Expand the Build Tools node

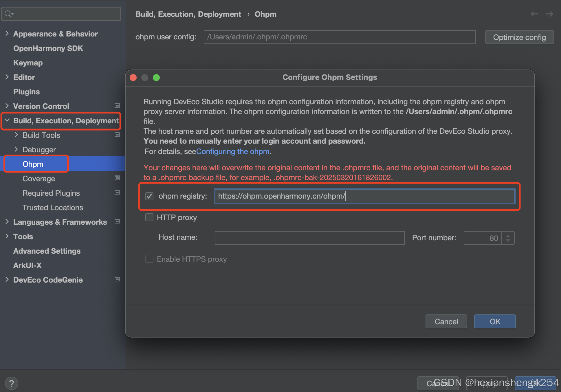pos(16,135)
